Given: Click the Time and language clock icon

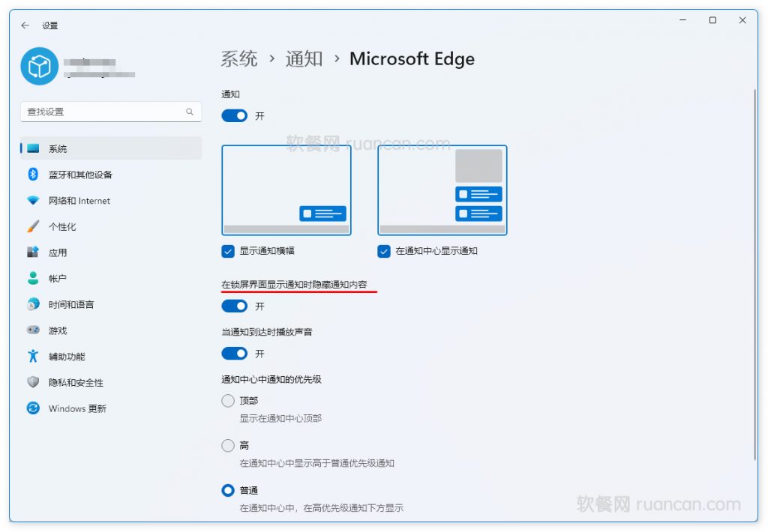Looking at the screenshot, I should 33,304.
